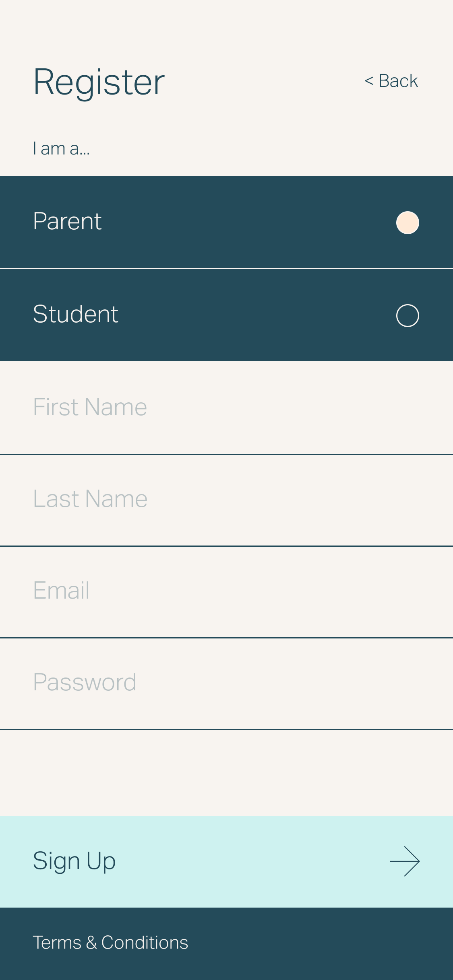Choose the Parent option label
This screenshot has height=980, width=453.
tap(67, 221)
